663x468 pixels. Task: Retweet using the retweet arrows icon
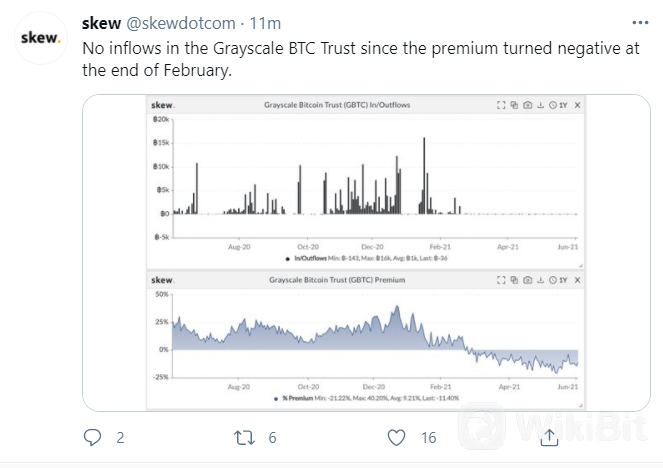pos(245,438)
